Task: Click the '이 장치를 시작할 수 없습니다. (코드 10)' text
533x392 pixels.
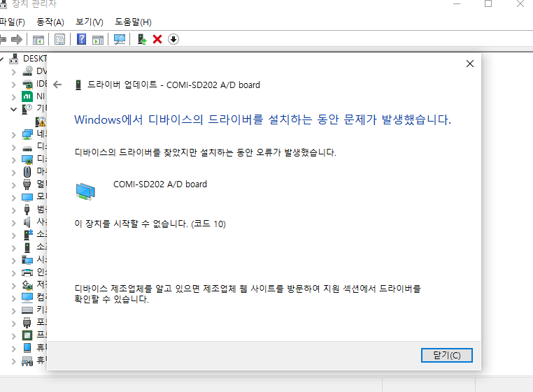Action: [x=150, y=224]
